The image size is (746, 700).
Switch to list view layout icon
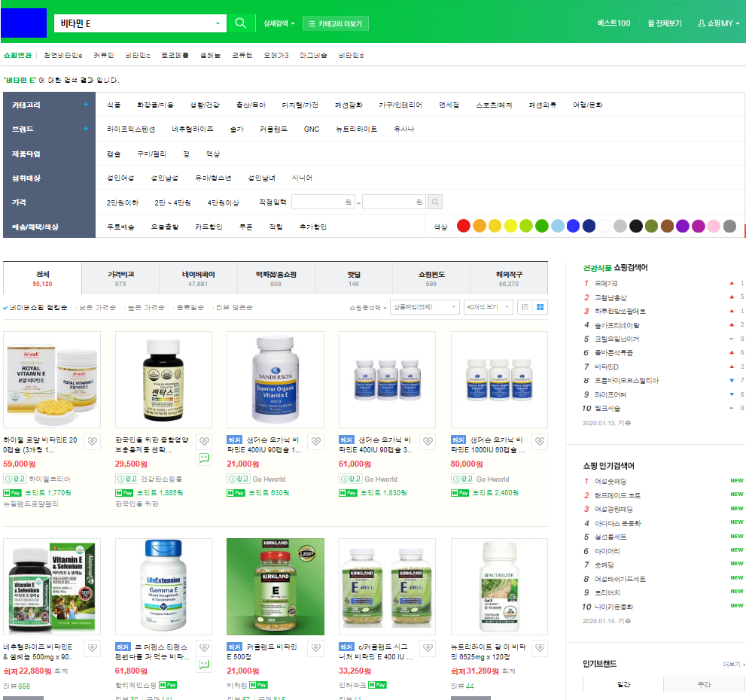pos(525,307)
